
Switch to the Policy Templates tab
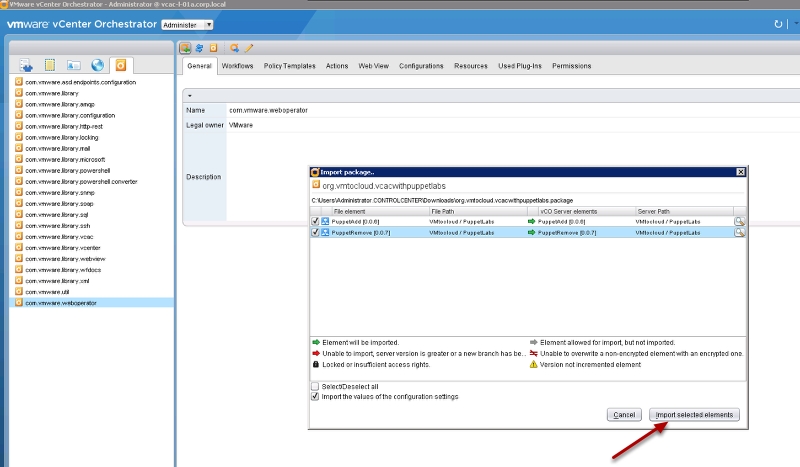pyautogui.click(x=289, y=66)
